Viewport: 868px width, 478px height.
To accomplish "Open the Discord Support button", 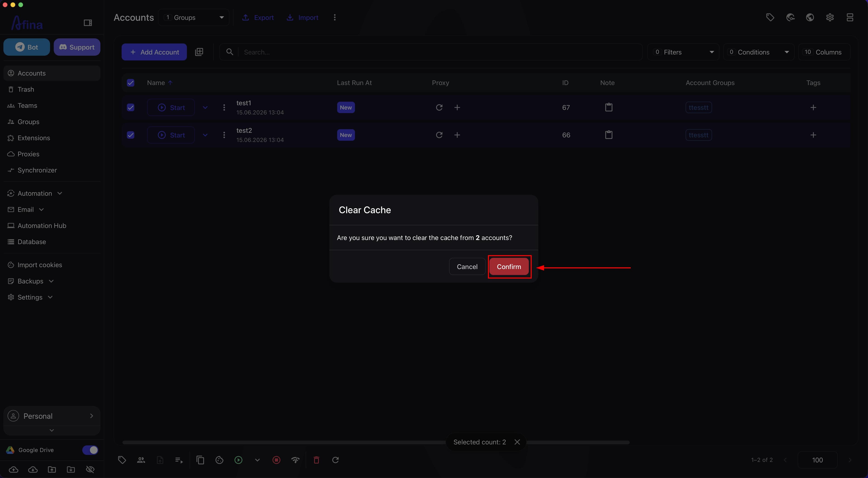I will pyautogui.click(x=77, y=47).
